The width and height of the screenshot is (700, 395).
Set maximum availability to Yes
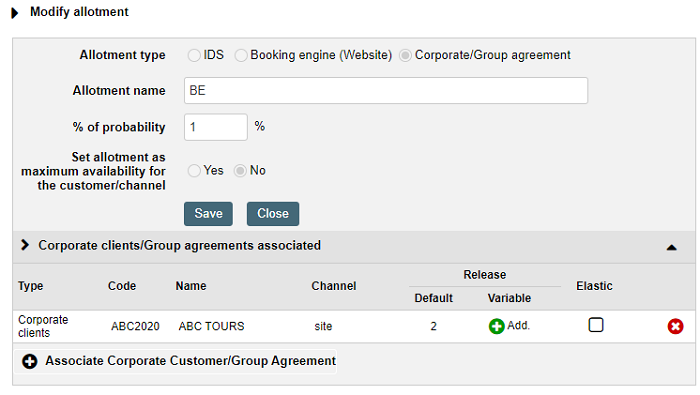[x=194, y=170]
